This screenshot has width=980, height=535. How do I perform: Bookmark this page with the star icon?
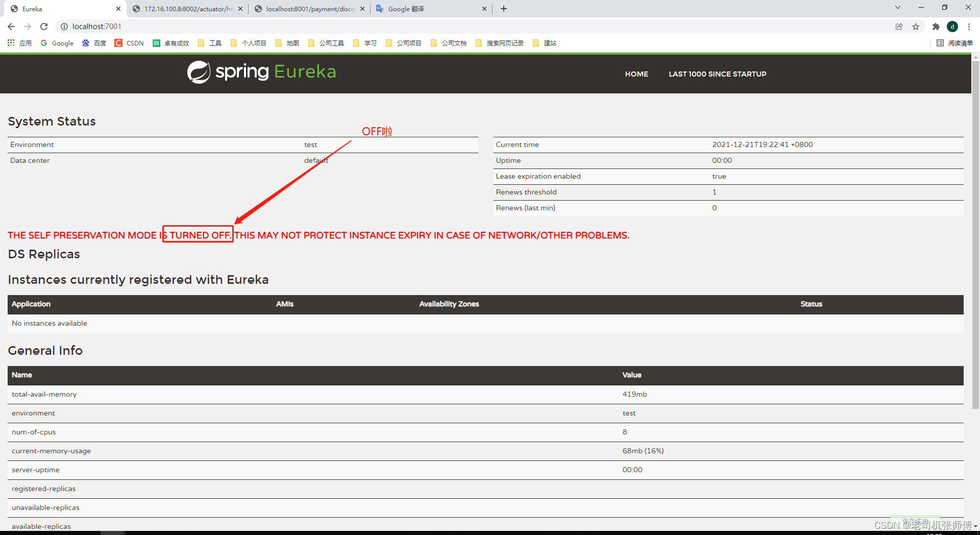click(x=916, y=27)
